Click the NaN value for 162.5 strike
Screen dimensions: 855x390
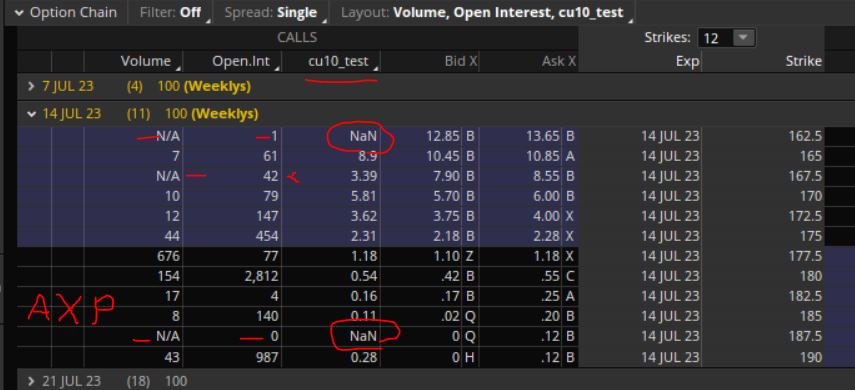click(x=363, y=136)
